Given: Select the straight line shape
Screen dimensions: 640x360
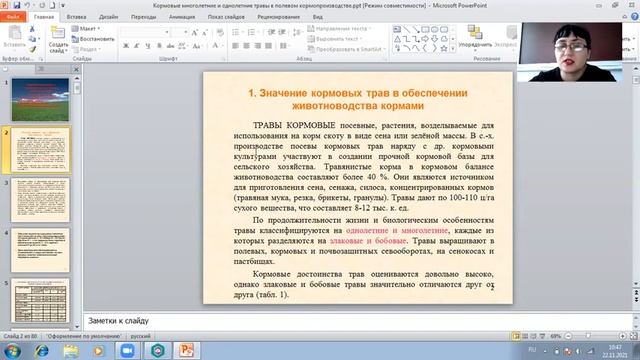Looking at the screenshot, I should coord(407,29).
